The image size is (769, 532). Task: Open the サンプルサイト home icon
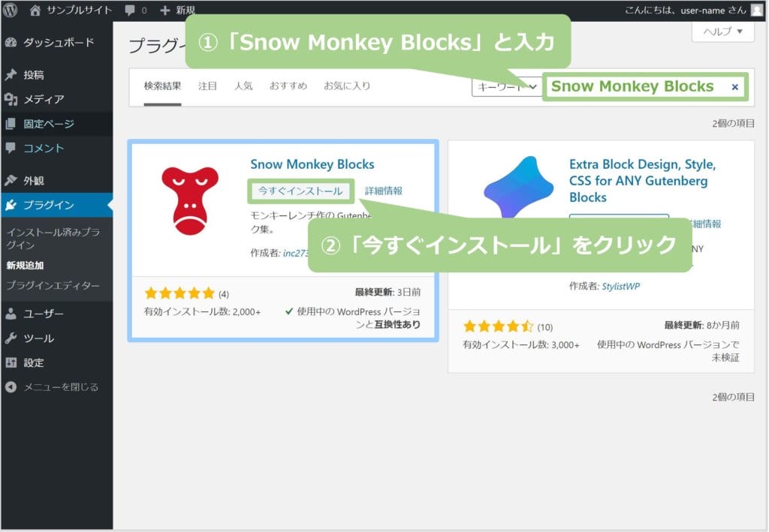click(x=35, y=11)
